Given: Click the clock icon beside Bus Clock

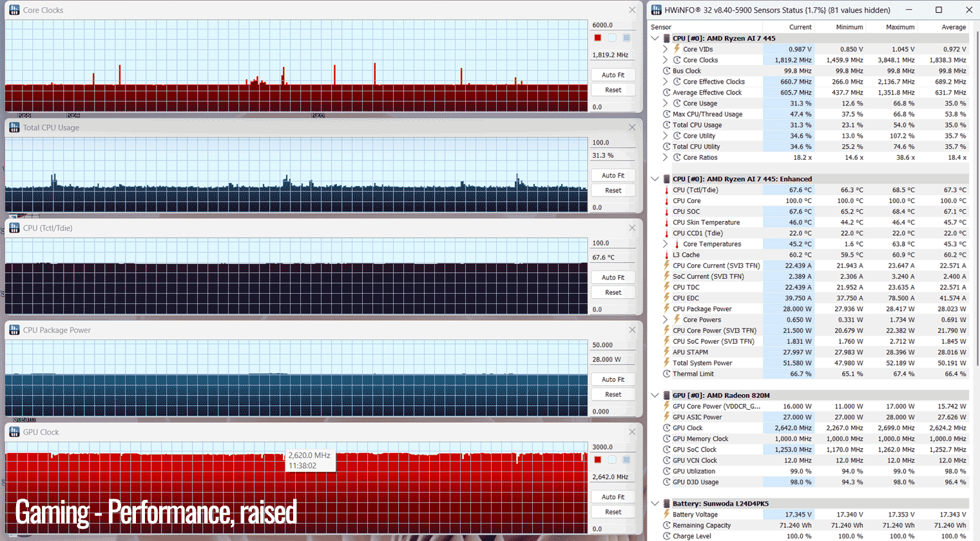Looking at the screenshot, I should click(667, 71).
